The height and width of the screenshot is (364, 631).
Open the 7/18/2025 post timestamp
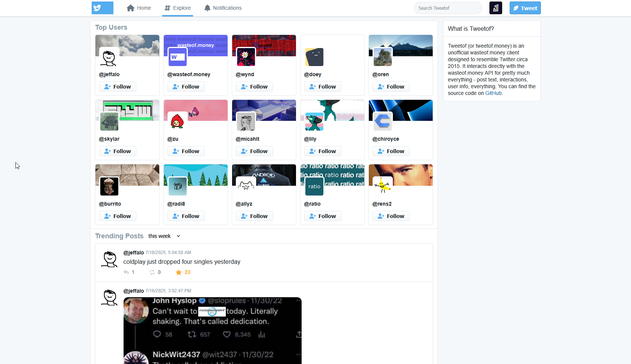click(168, 253)
